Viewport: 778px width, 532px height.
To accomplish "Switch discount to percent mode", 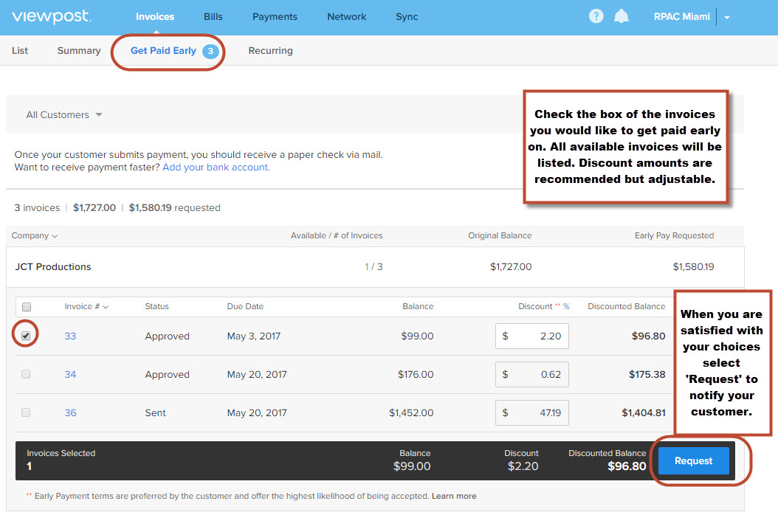I will (x=566, y=306).
